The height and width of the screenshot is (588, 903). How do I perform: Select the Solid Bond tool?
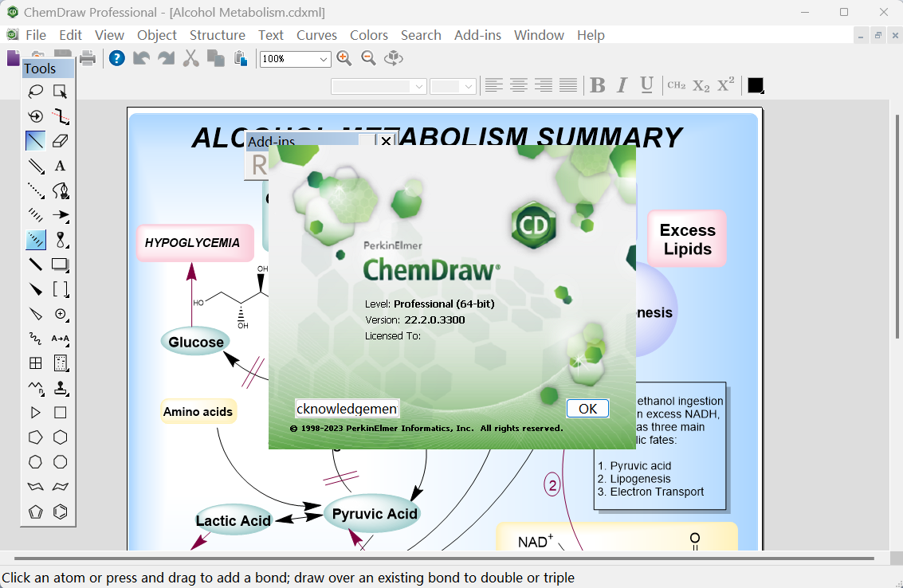click(x=36, y=140)
